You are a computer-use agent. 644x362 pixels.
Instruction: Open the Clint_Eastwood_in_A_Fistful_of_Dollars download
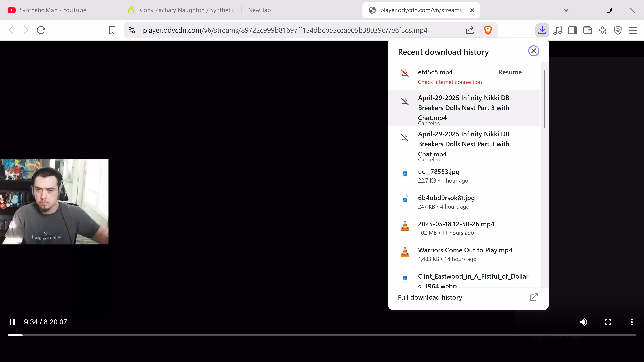pyautogui.click(x=464, y=278)
